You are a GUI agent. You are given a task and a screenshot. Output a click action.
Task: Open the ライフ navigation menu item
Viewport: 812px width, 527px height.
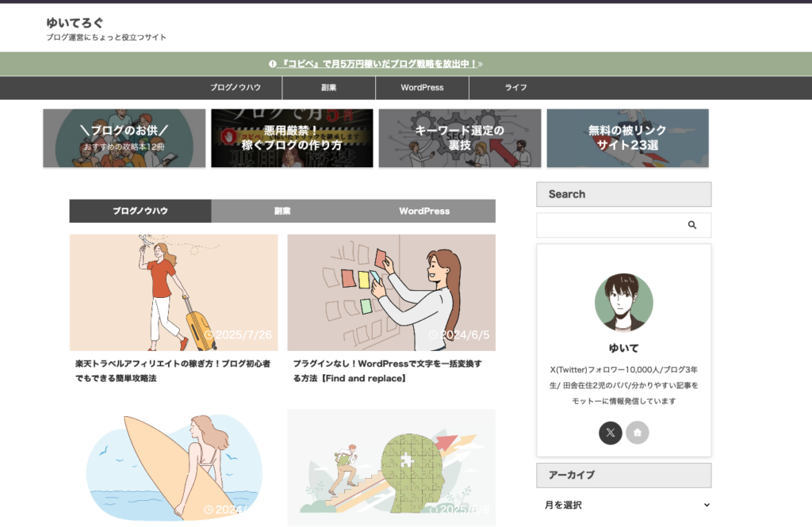(515, 88)
